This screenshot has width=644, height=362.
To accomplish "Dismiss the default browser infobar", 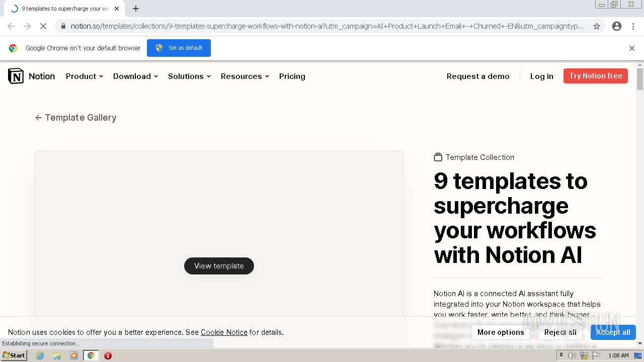I will (x=632, y=48).
